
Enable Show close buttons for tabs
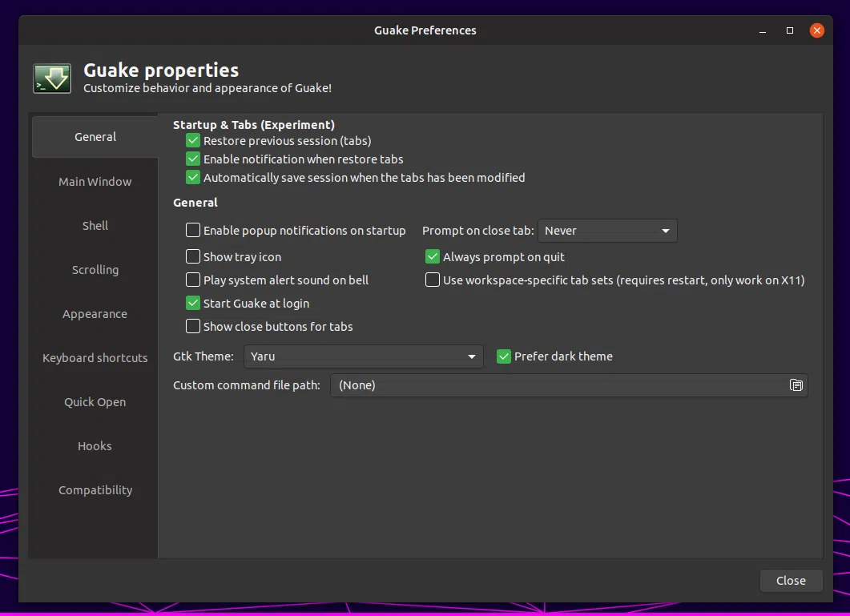193,327
